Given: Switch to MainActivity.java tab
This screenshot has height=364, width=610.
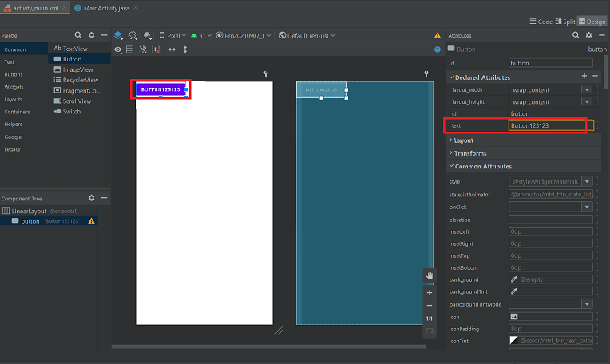Looking at the screenshot, I should (105, 8).
